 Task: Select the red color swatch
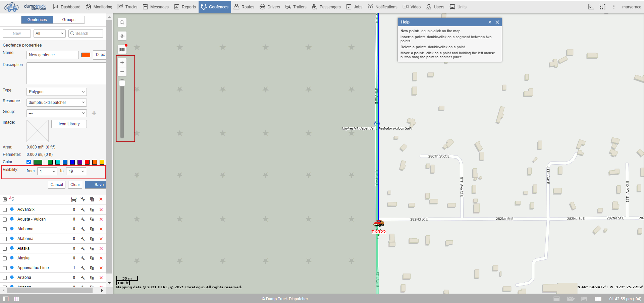pyautogui.click(x=87, y=162)
